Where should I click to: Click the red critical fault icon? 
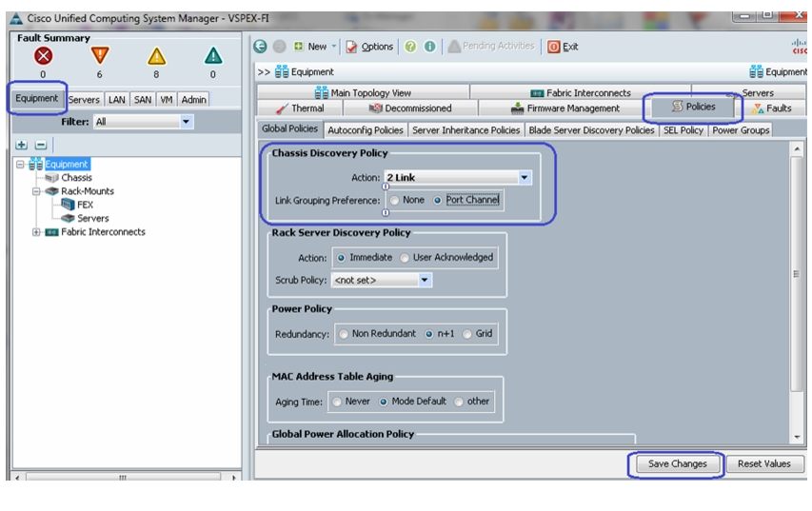click(44, 55)
